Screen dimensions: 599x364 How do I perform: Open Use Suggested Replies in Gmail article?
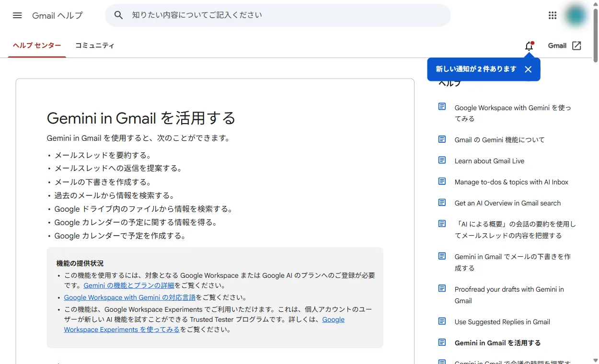coord(502,322)
